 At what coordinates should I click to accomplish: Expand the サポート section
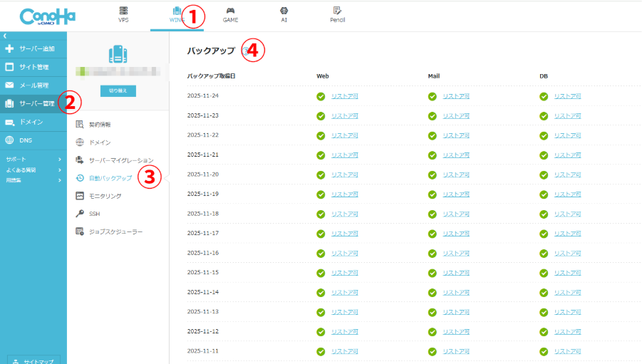[x=33, y=159]
